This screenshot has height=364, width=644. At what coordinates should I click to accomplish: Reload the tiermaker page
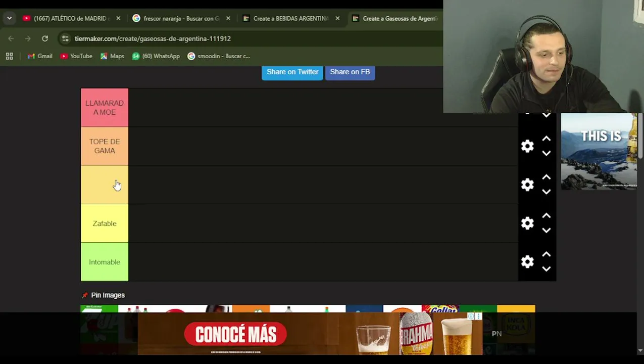[x=45, y=38]
